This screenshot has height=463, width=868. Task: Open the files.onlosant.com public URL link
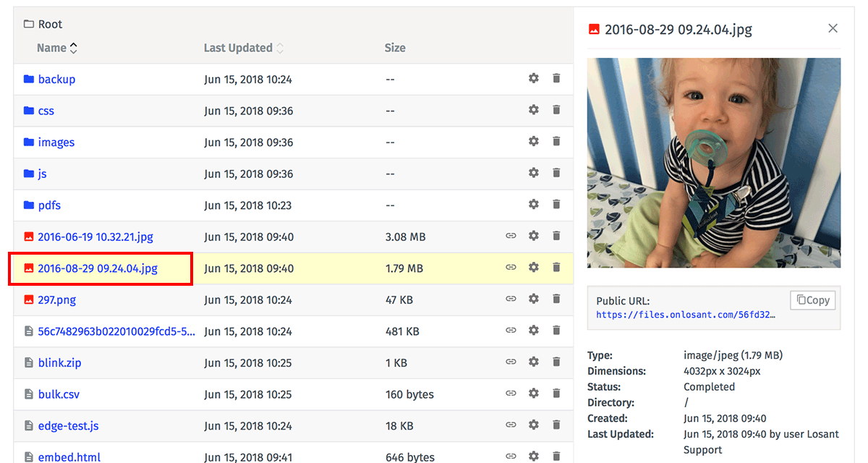point(686,315)
